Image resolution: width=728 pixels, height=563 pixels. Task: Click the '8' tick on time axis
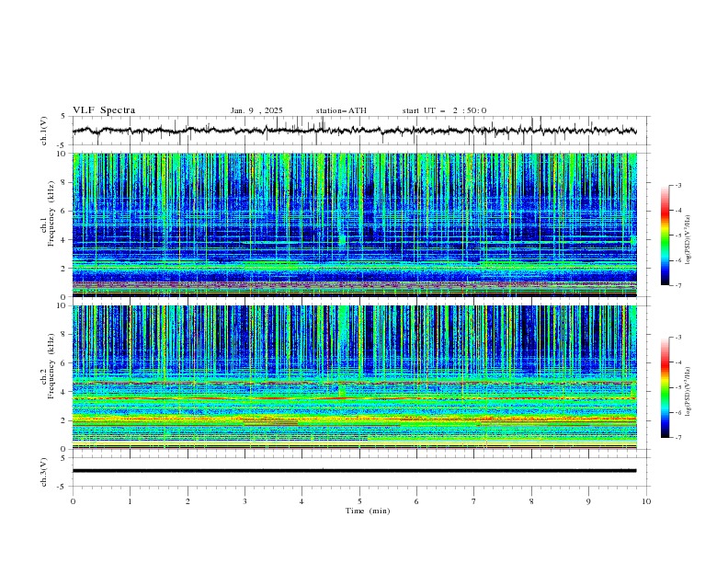tap(531, 501)
